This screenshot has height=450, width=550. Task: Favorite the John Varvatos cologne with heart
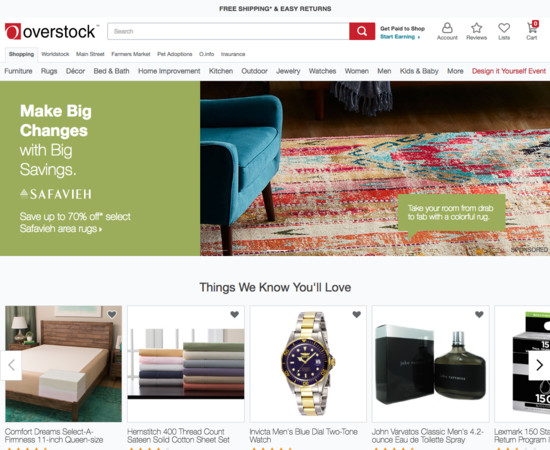point(479,314)
